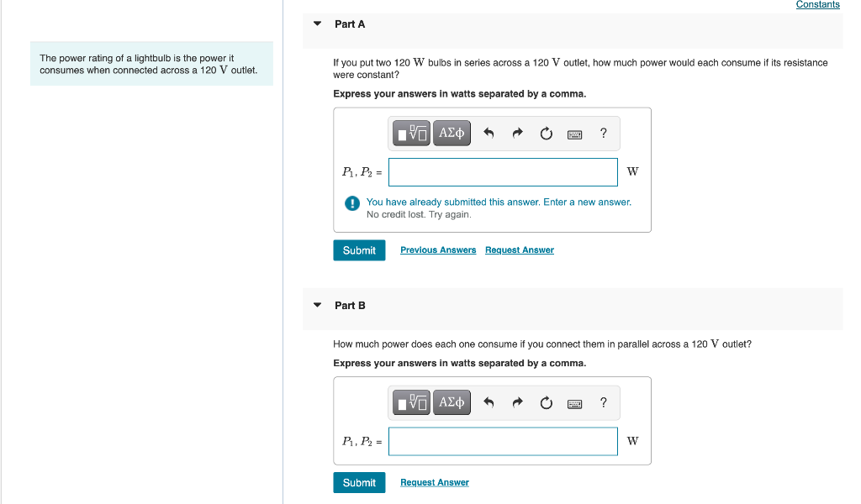Viewport: 861px width, 504px height.
Task: Reset the Part B answer field
Action: click(x=546, y=402)
